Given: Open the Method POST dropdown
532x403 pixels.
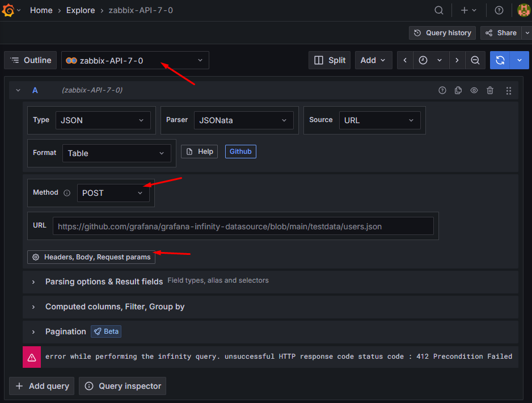Looking at the screenshot, I should click(x=113, y=193).
